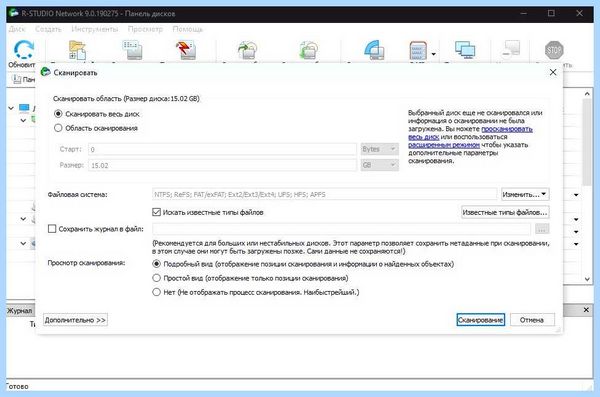
Task: Click the Дополнительно >> button
Action: (x=75, y=320)
